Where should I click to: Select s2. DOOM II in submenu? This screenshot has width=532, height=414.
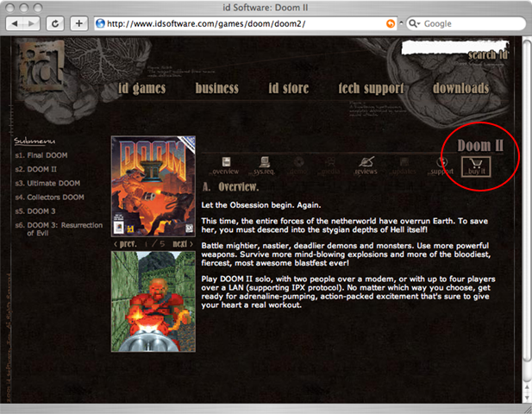click(36, 169)
